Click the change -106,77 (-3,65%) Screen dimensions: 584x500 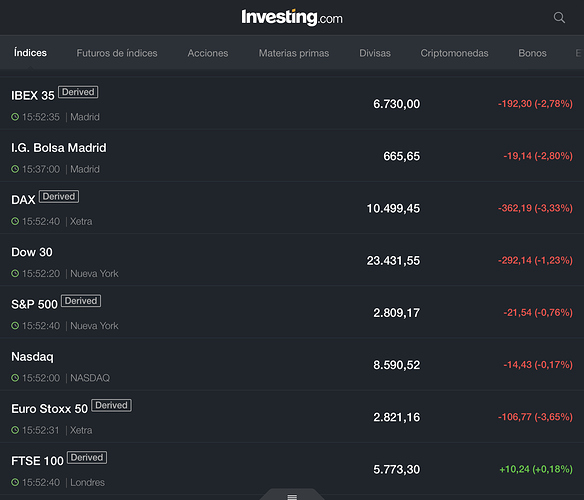(535, 417)
